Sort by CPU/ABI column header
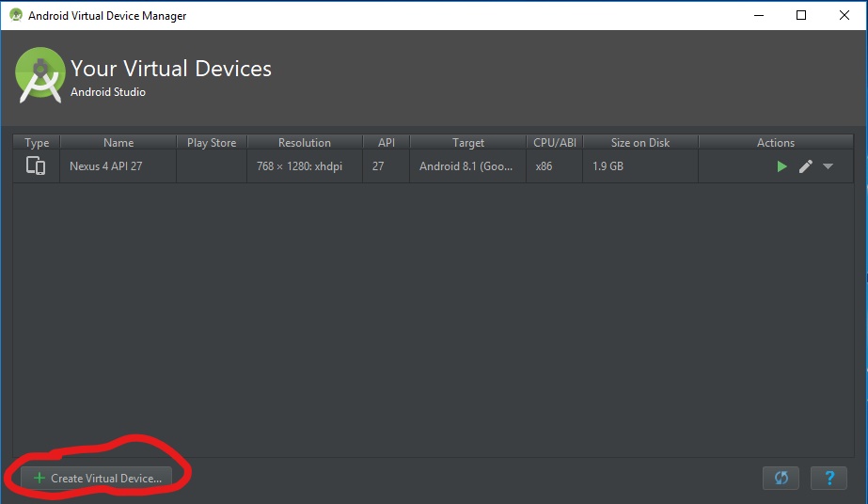 [x=555, y=143]
